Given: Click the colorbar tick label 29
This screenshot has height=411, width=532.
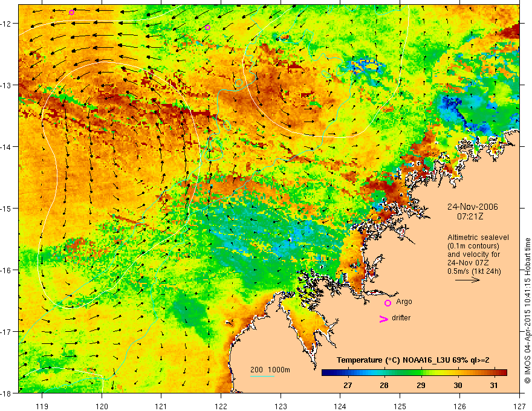Looking at the screenshot, I should [421, 386].
